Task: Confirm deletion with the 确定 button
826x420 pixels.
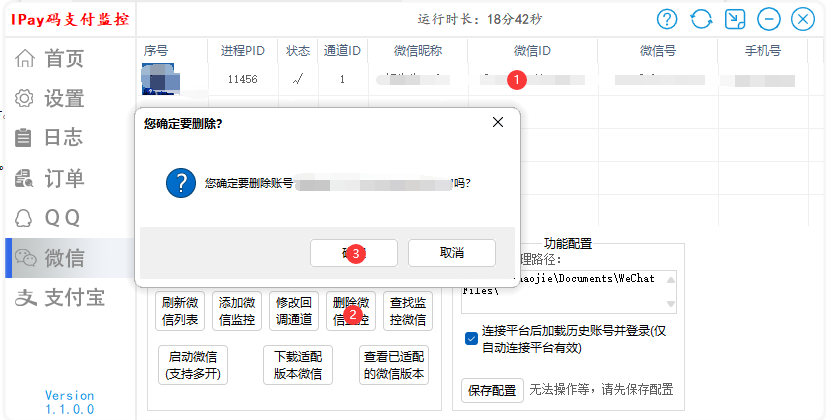Action: 353,253
